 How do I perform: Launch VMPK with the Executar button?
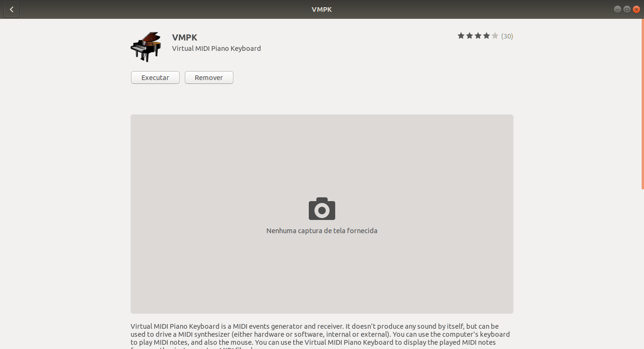(x=155, y=78)
